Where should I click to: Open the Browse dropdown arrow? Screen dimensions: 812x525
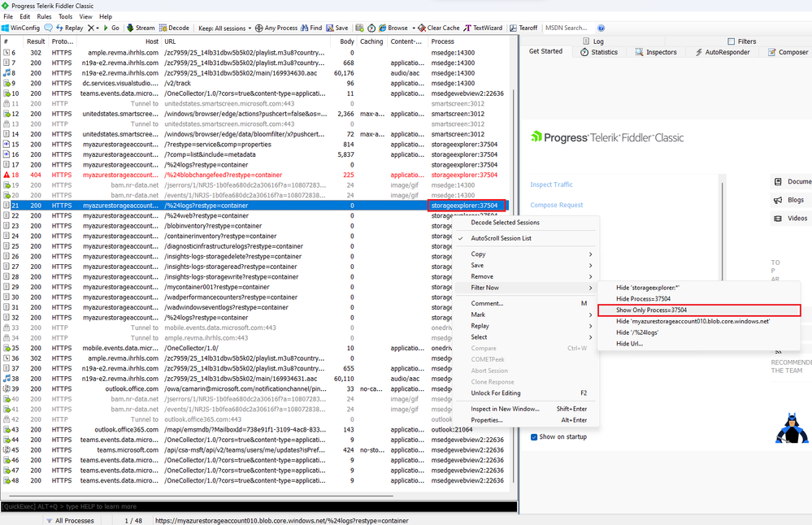tap(413, 28)
